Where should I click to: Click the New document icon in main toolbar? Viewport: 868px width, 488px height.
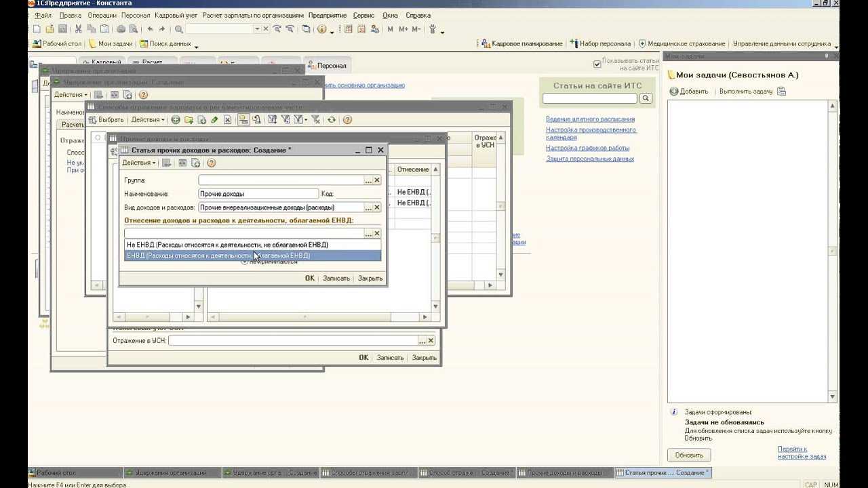pos(37,29)
